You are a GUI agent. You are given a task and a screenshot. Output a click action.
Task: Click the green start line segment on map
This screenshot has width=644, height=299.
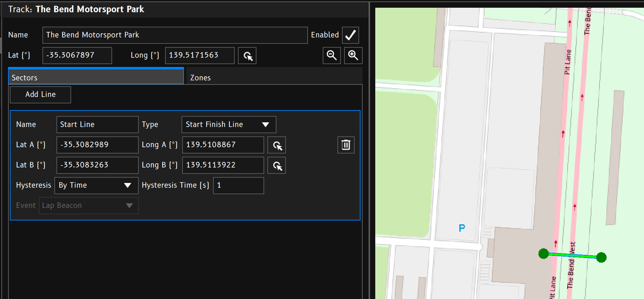point(573,256)
